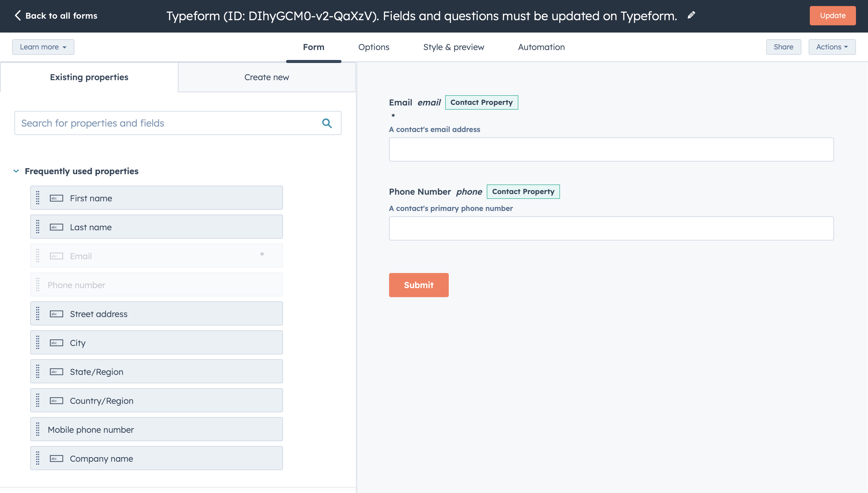Click the required asterisk on Email row

click(x=262, y=254)
